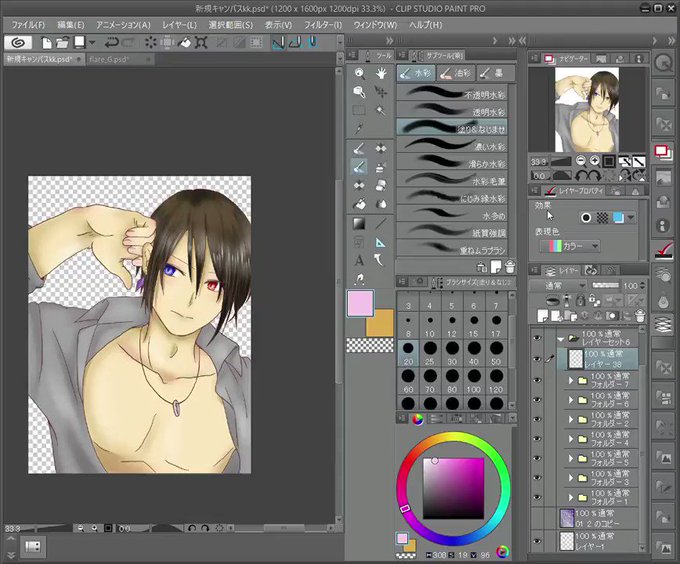The width and height of the screenshot is (680, 564).
Task: Select the Figure line tool
Action: pyautogui.click(x=381, y=224)
